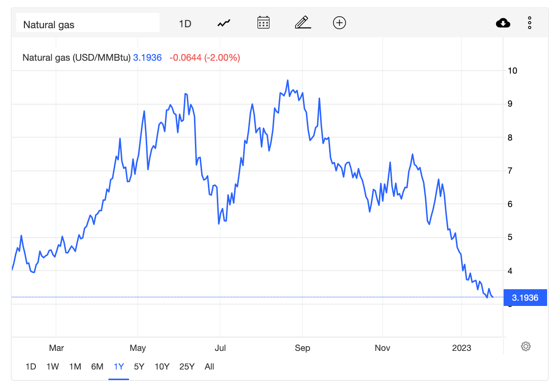Screen dimensions: 560x392
Task: Click the 2023 label on the time axis
Action: 462,348
